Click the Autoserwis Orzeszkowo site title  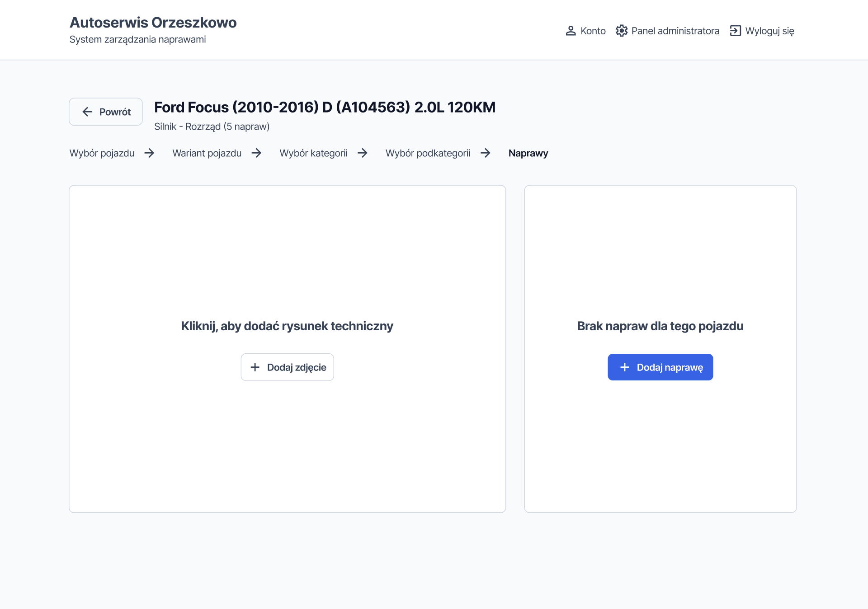153,23
